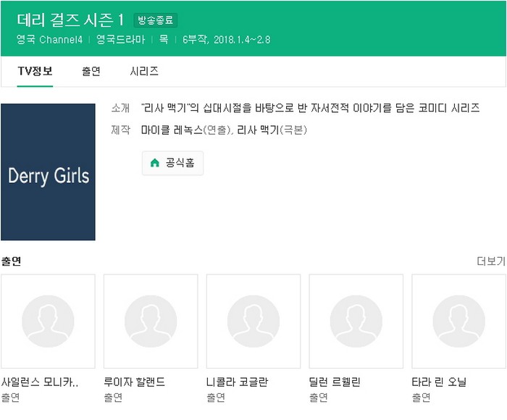Click the 방송종료 status badge
Screen dimensions: 507x420
155,20
